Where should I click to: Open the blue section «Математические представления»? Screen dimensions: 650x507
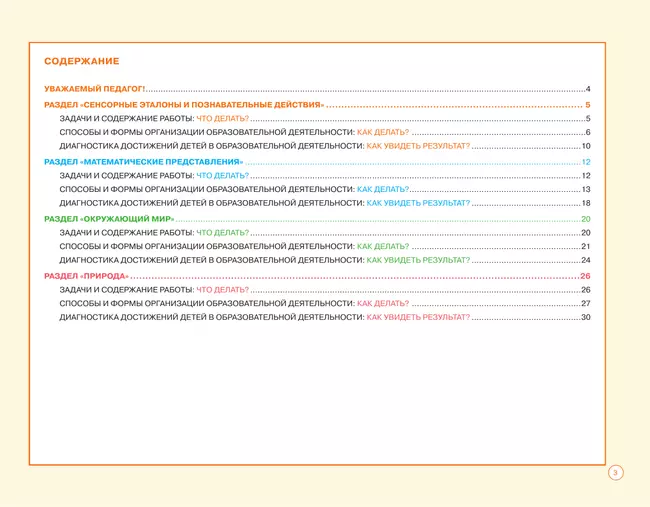144,161
